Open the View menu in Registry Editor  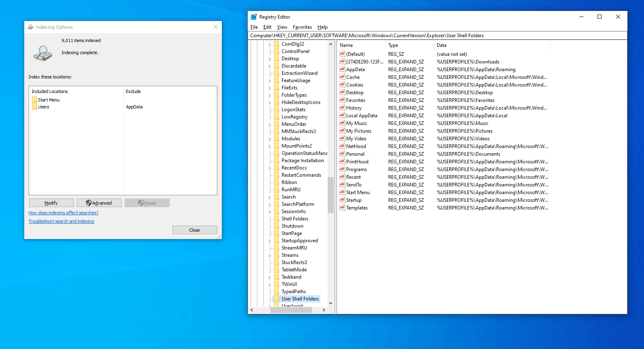coord(282,27)
